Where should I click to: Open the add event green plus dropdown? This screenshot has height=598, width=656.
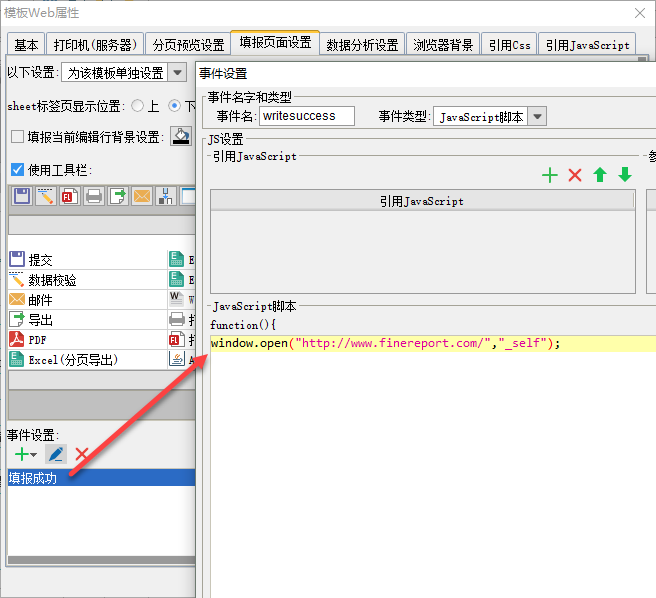[26, 454]
